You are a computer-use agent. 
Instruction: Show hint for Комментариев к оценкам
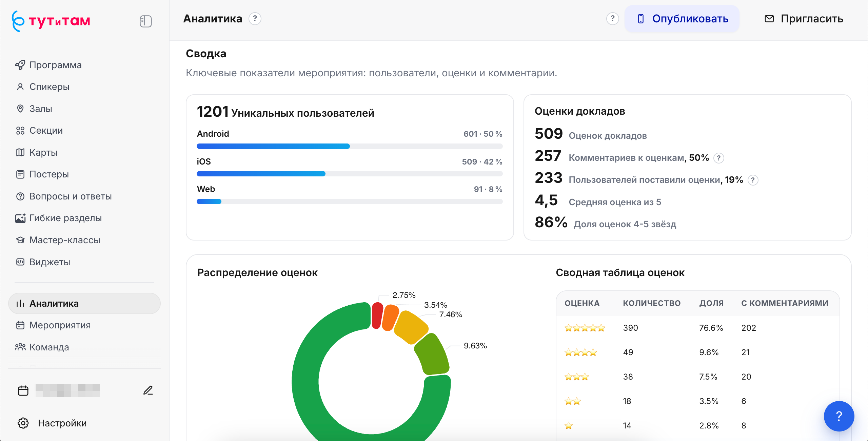(719, 158)
